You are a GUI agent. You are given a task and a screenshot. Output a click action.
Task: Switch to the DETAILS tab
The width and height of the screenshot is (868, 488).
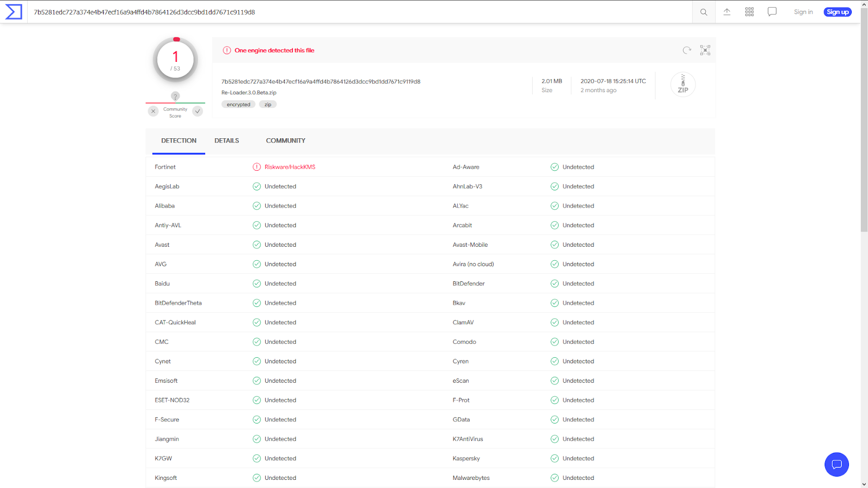click(x=227, y=141)
